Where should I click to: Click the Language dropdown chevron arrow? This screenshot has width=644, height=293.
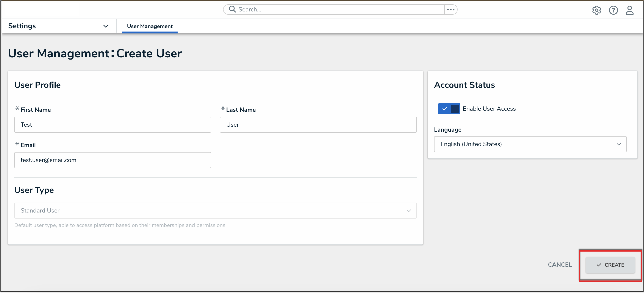tap(619, 144)
